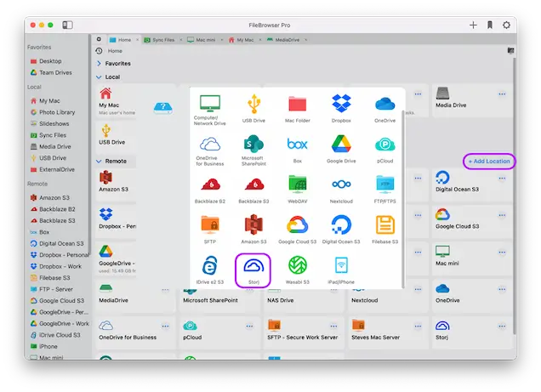Open options menu for Media Drive card
The height and width of the screenshot is (392, 541).
[x=502, y=94]
